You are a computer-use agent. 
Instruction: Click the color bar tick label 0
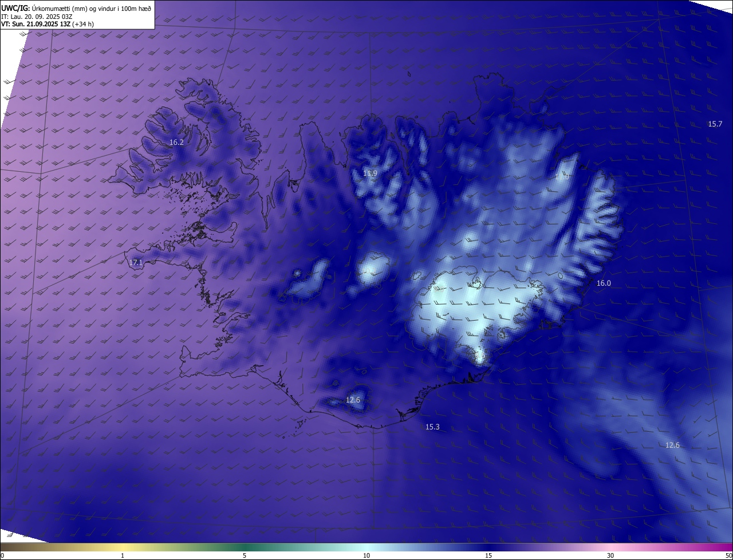[2, 555]
